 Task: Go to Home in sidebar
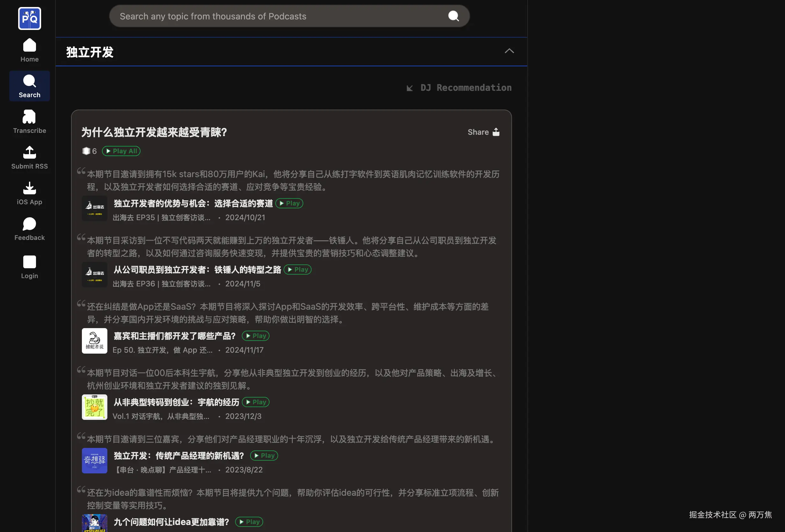tap(29, 50)
